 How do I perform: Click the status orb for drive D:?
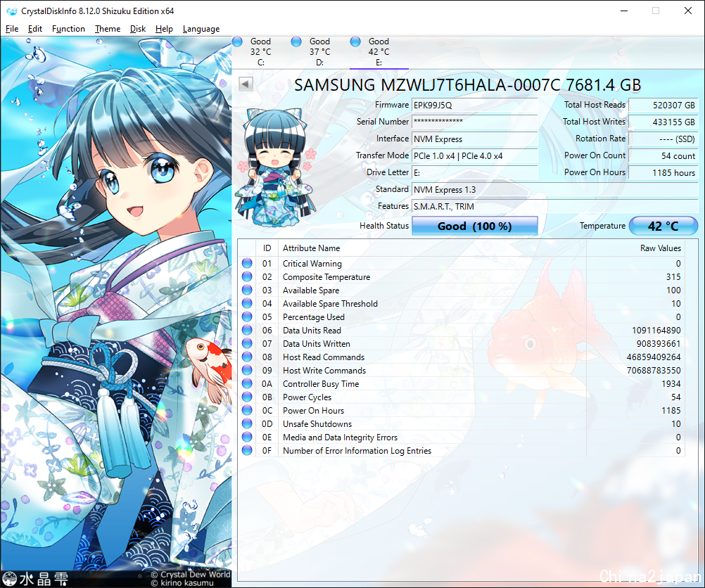(x=296, y=41)
